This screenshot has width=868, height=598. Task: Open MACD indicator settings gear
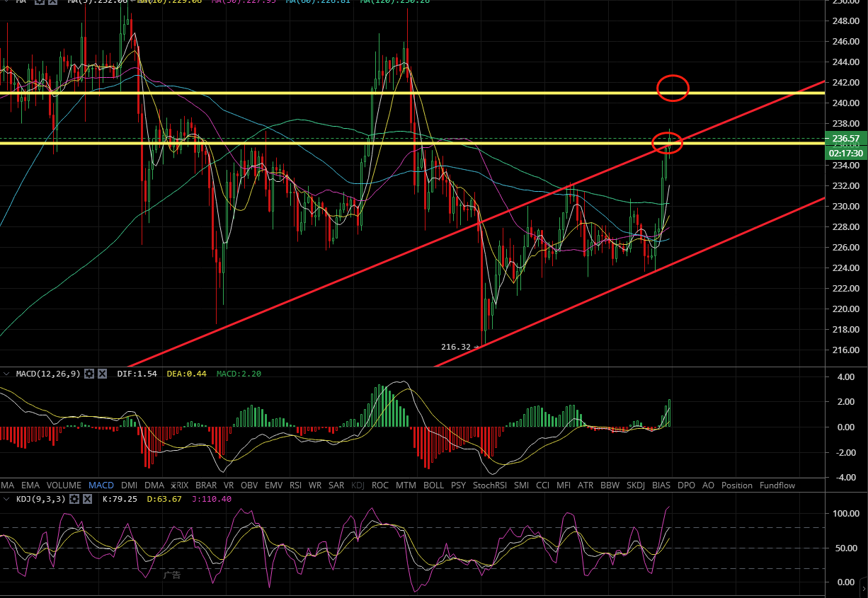pyautogui.click(x=89, y=373)
